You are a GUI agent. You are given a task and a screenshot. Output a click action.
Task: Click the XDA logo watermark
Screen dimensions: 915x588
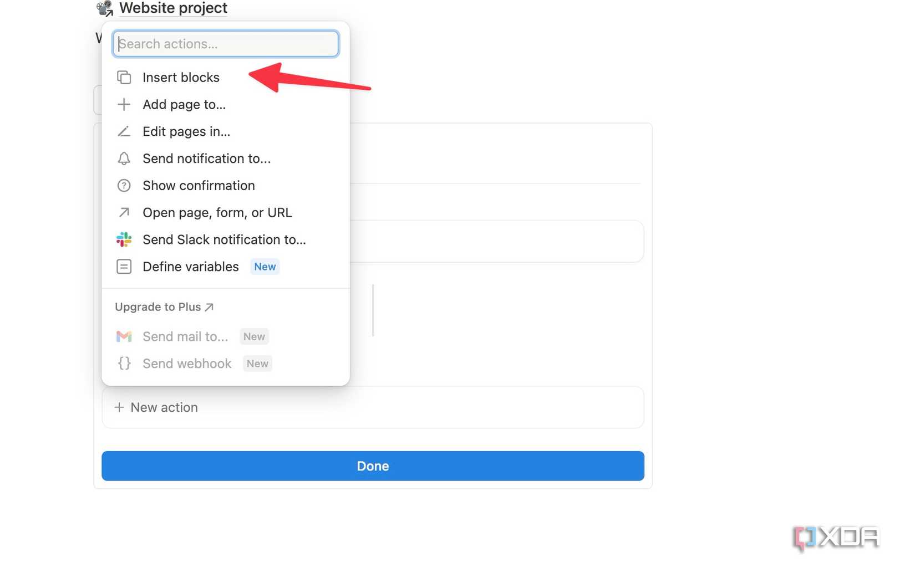[x=835, y=536]
